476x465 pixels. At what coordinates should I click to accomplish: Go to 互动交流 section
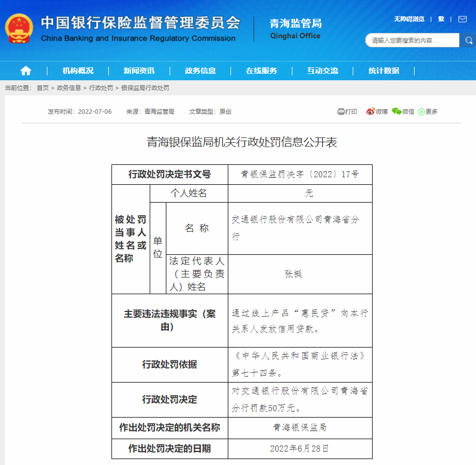(x=323, y=71)
